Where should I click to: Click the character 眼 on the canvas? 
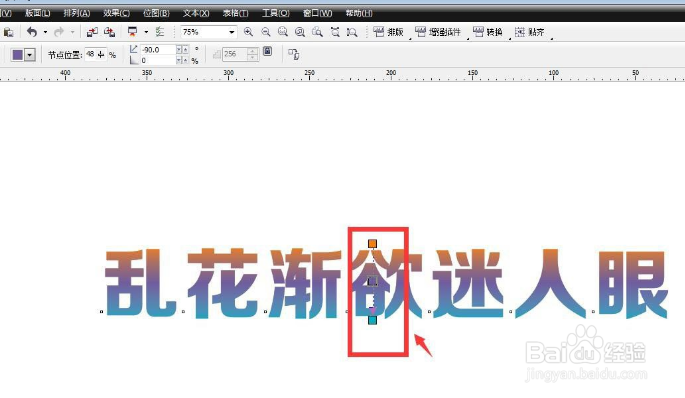click(633, 284)
